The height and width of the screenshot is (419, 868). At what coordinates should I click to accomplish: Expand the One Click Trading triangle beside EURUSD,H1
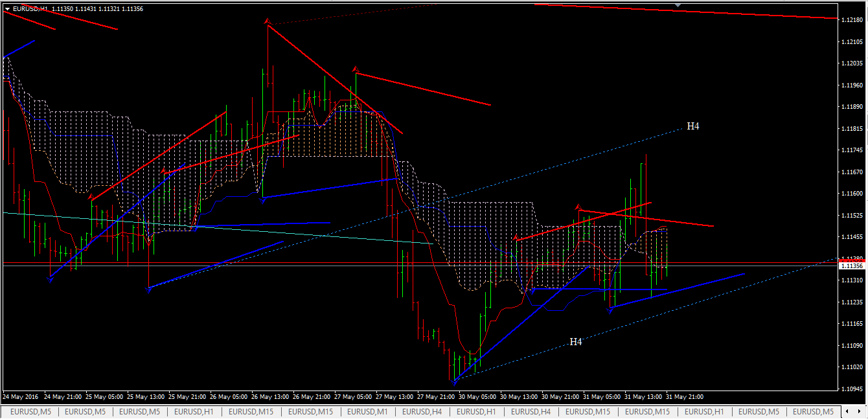(7, 9)
